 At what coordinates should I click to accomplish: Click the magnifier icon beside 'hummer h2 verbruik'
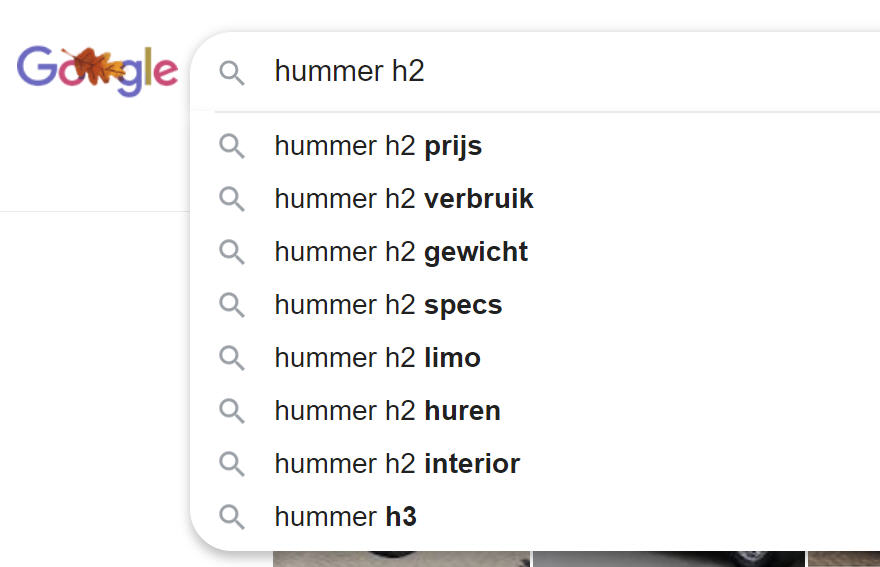232,199
